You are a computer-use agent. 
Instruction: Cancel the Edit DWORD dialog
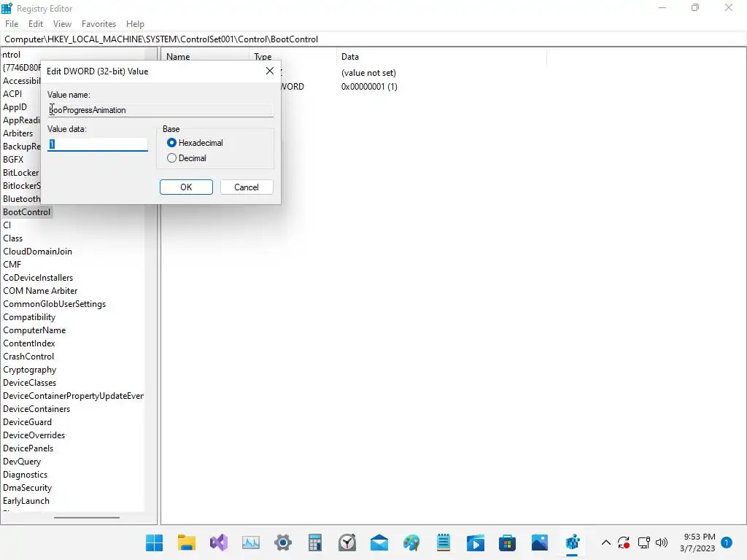click(x=247, y=187)
